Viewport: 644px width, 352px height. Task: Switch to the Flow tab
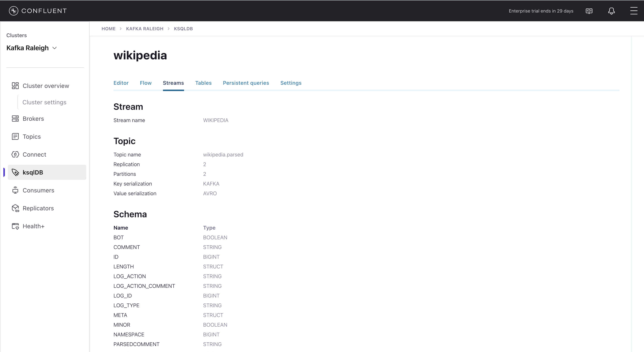coord(145,83)
